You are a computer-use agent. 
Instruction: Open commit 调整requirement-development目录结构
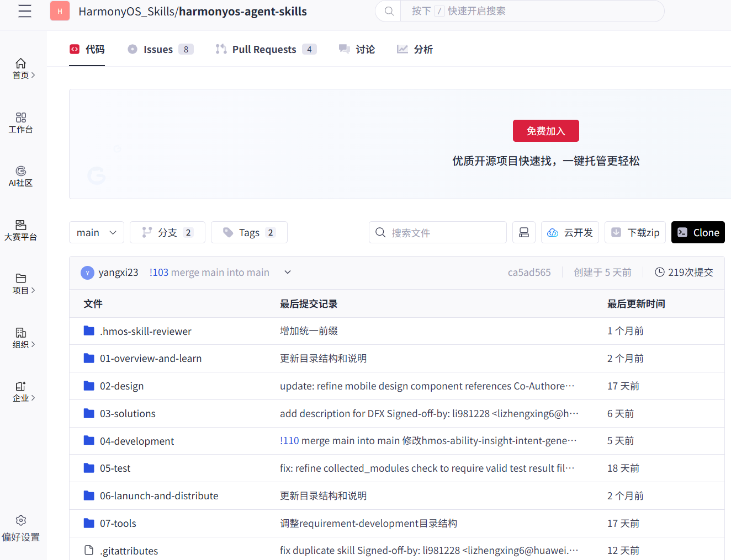point(368,523)
